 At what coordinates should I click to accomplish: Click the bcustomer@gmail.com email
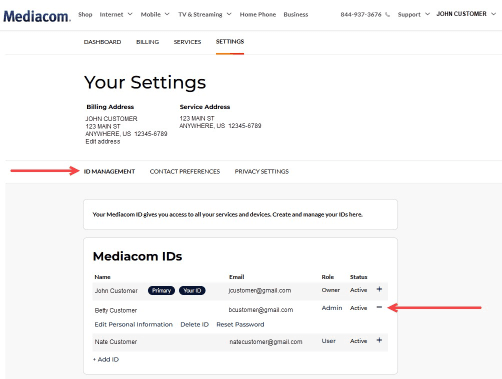coord(261,310)
